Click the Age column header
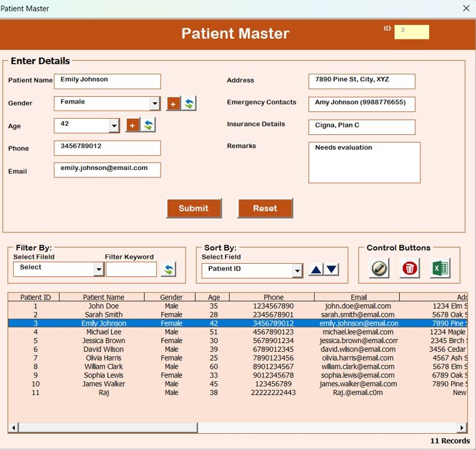The width and height of the screenshot is (476, 450). 212,297
